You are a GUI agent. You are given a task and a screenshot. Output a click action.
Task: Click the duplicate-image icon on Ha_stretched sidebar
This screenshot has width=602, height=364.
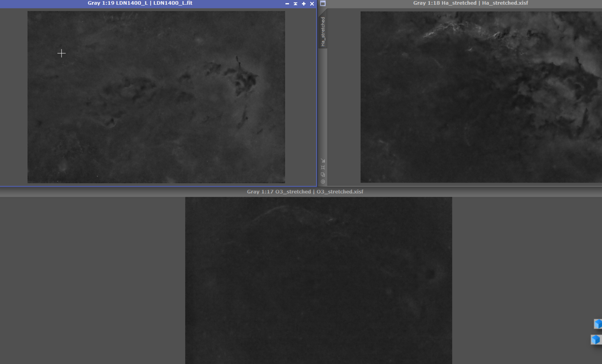coord(323,175)
